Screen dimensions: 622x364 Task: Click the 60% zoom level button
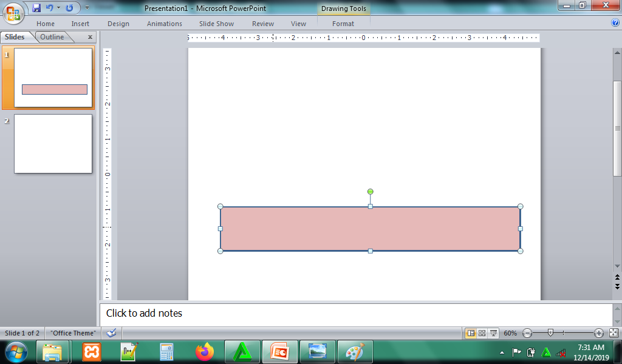pyautogui.click(x=510, y=333)
